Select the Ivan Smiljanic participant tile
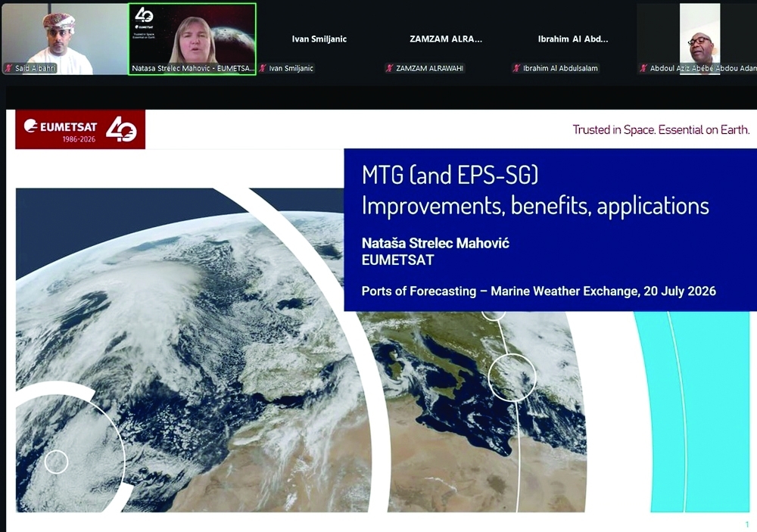Screen dimensions: 757x532 tap(319, 39)
